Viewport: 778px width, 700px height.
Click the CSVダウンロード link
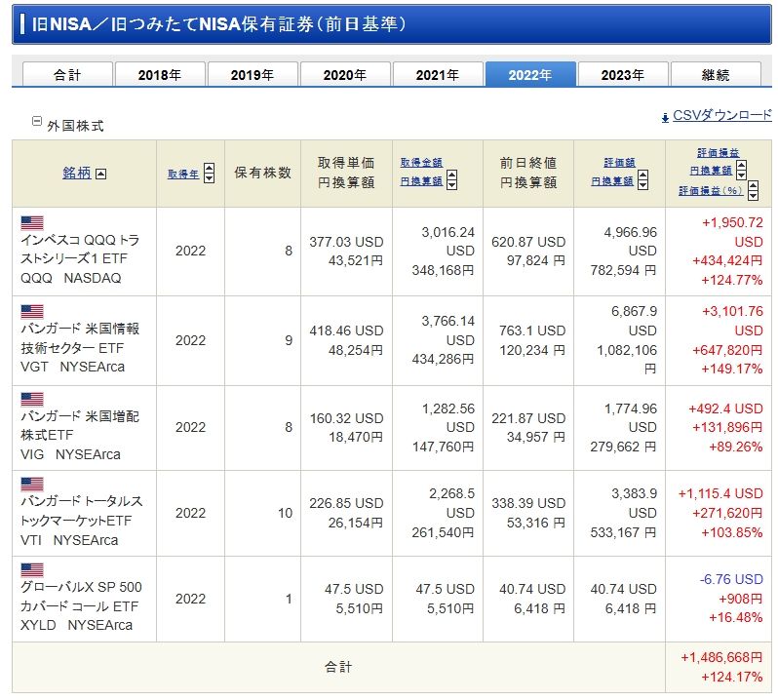pyautogui.click(x=721, y=115)
